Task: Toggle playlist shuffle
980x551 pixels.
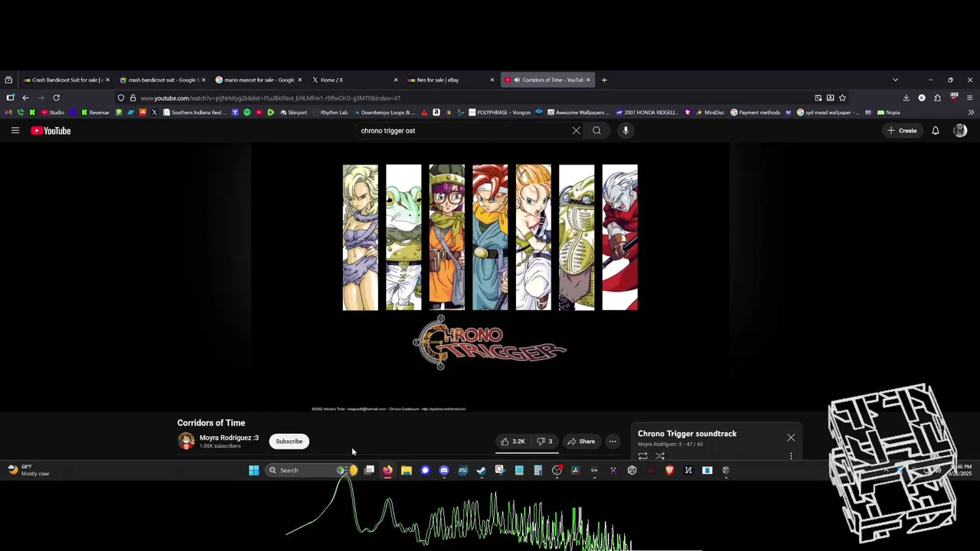Action: [660, 456]
